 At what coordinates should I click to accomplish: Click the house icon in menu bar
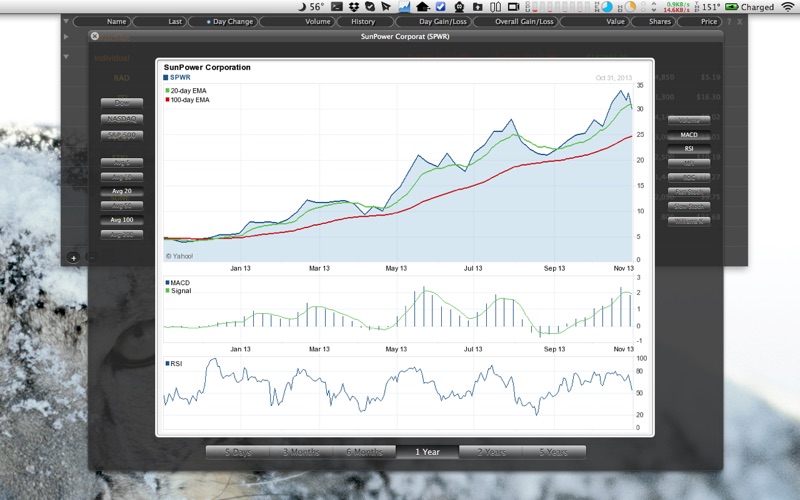422,7
